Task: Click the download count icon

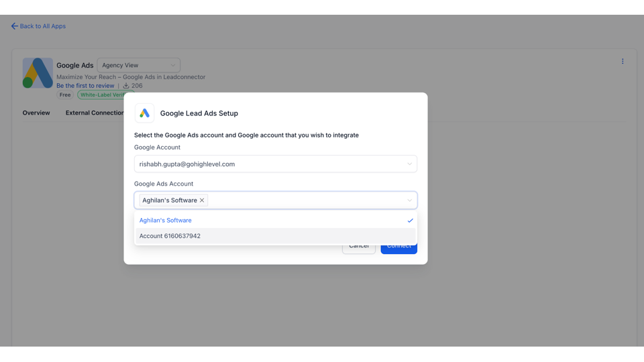Action: (125, 86)
